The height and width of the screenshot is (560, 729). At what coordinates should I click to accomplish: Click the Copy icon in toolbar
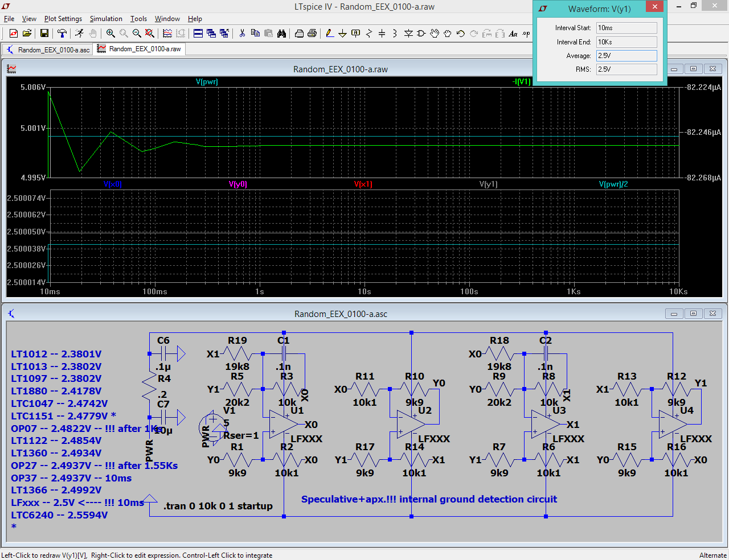pos(255,34)
